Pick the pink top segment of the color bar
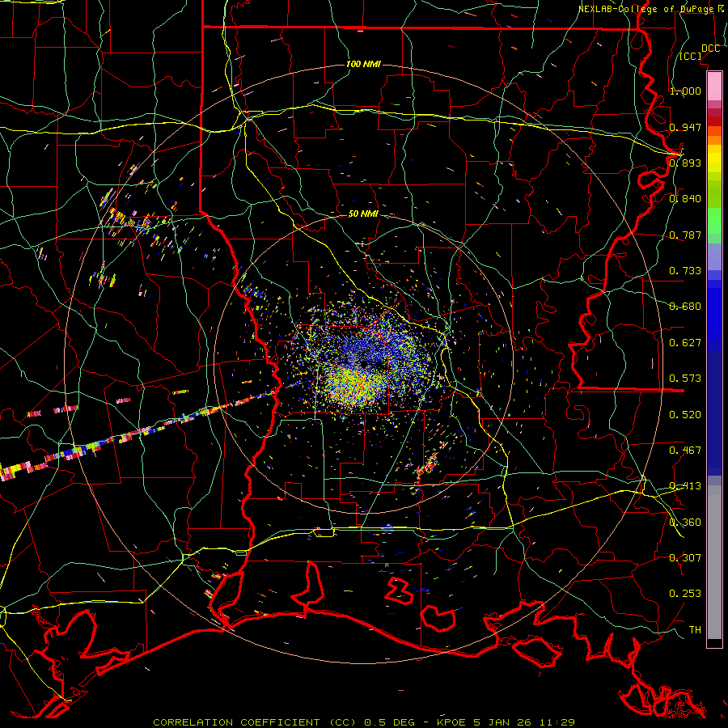This screenshot has height=728, width=728. pyautogui.click(x=714, y=86)
